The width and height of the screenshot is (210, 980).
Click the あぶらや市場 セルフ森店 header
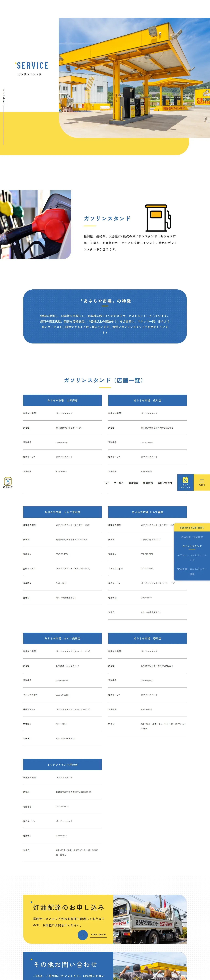[x=148, y=512]
